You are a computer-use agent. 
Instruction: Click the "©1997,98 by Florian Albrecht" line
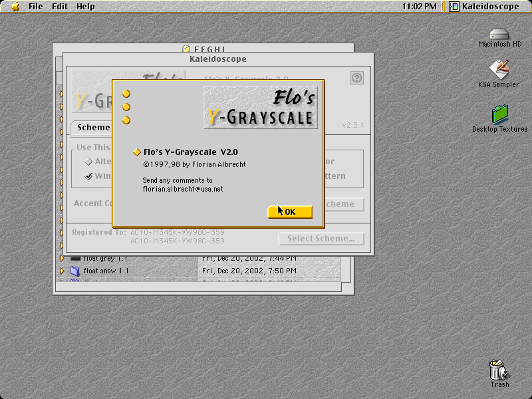tap(194, 164)
